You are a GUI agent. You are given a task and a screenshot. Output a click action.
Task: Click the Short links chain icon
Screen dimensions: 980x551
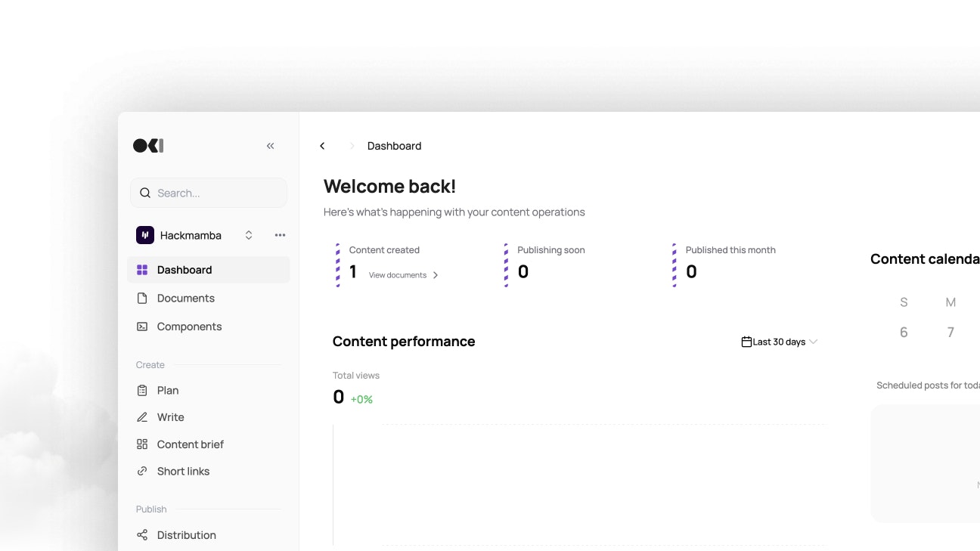(142, 471)
